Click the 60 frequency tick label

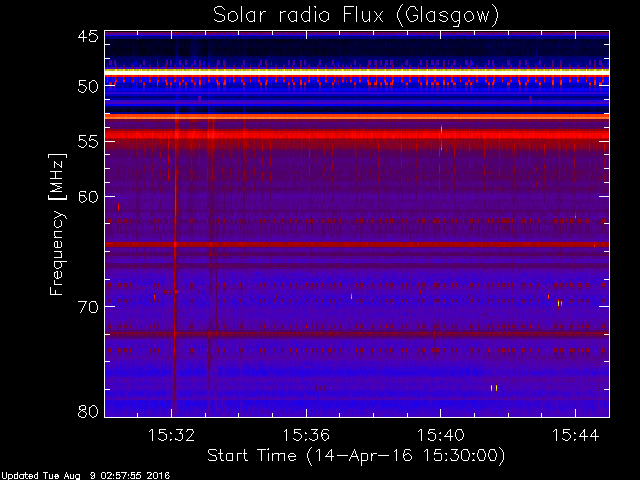[88, 197]
